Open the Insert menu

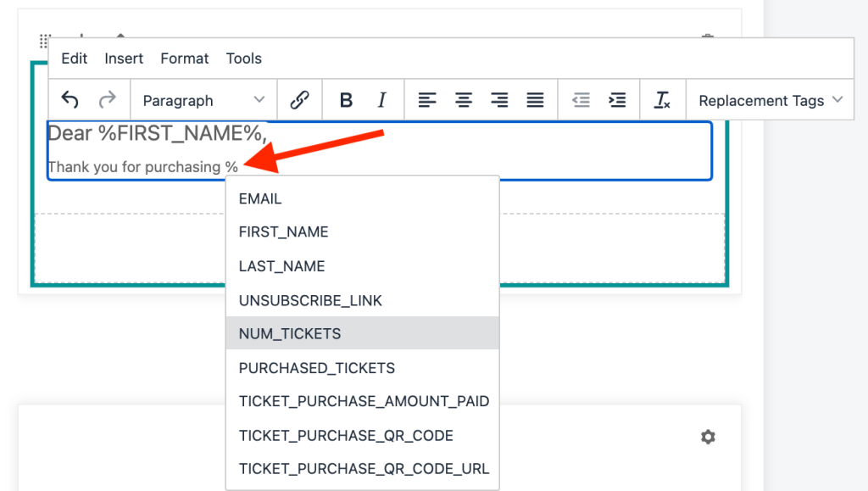click(124, 59)
